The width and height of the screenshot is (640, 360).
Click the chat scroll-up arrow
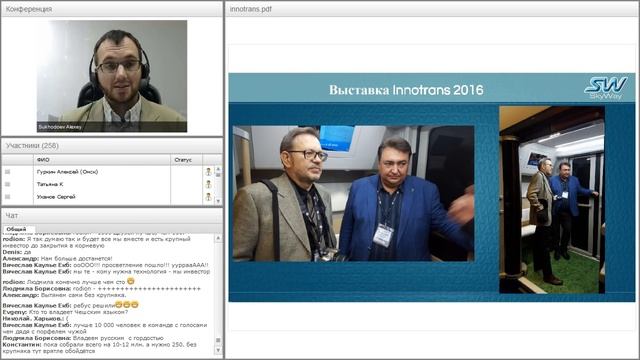point(218,238)
